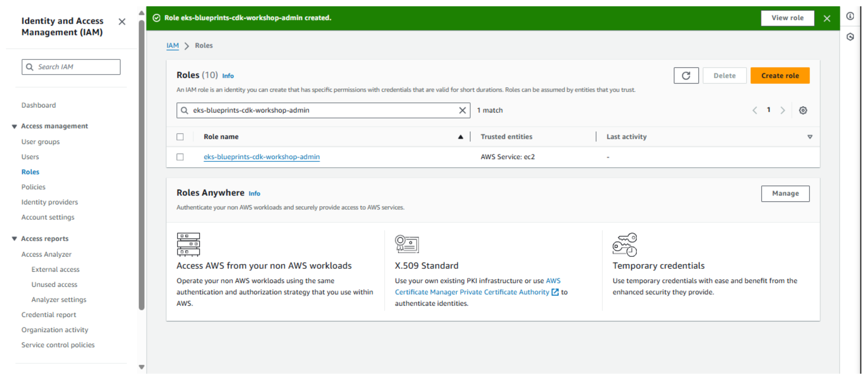
Task: Collapse the Access reports section
Action: (x=14, y=239)
